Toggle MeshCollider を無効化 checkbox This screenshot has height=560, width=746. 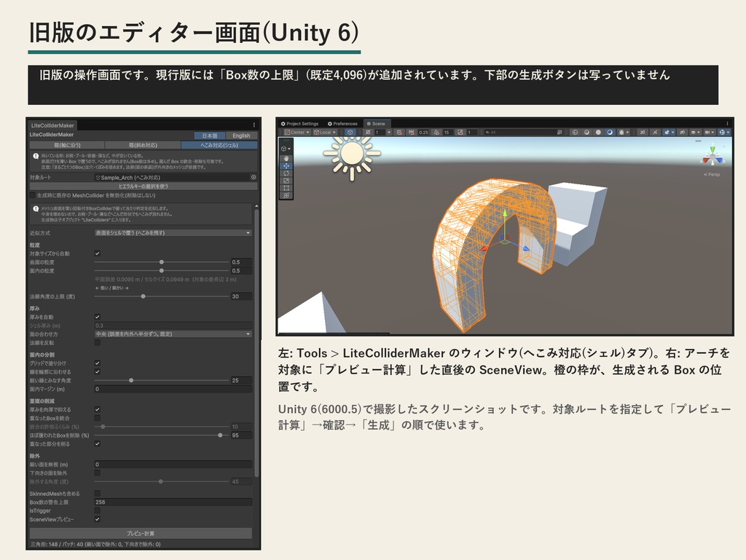(32, 195)
